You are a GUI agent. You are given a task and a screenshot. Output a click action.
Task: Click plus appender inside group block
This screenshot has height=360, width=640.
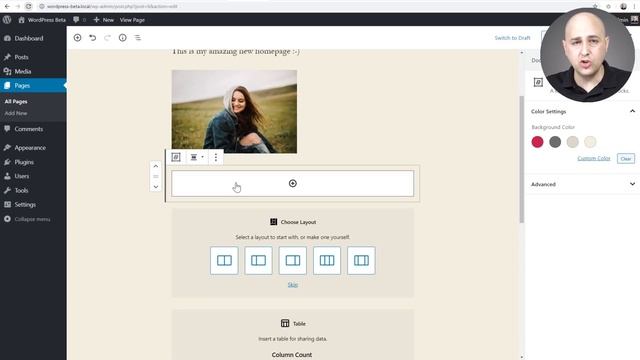pyautogui.click(x=293, y=184)
